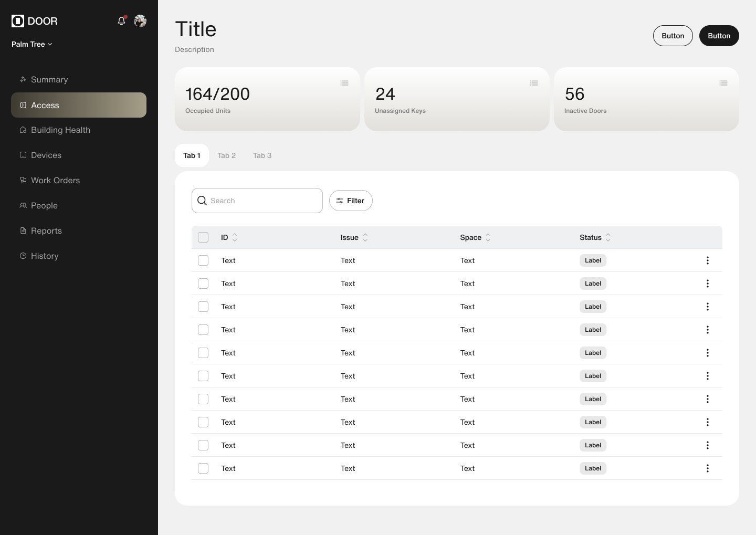The image size is (756, 535).
Task: Switch to Tab 2
Action: (226, 155)
